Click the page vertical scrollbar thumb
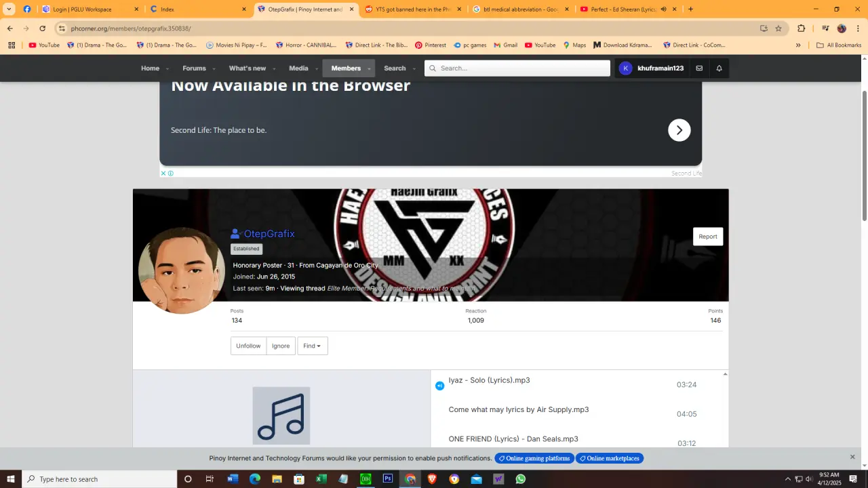The width and height of the screenshot is (868, 488). (864, 155)
